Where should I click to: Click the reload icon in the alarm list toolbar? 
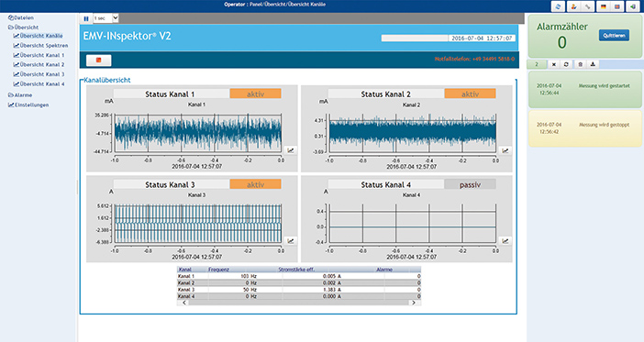pos(566,64)
